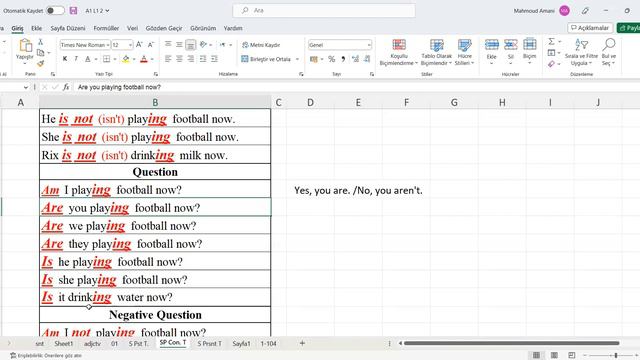
Task: Align text left in the cell
Action: 168,59
